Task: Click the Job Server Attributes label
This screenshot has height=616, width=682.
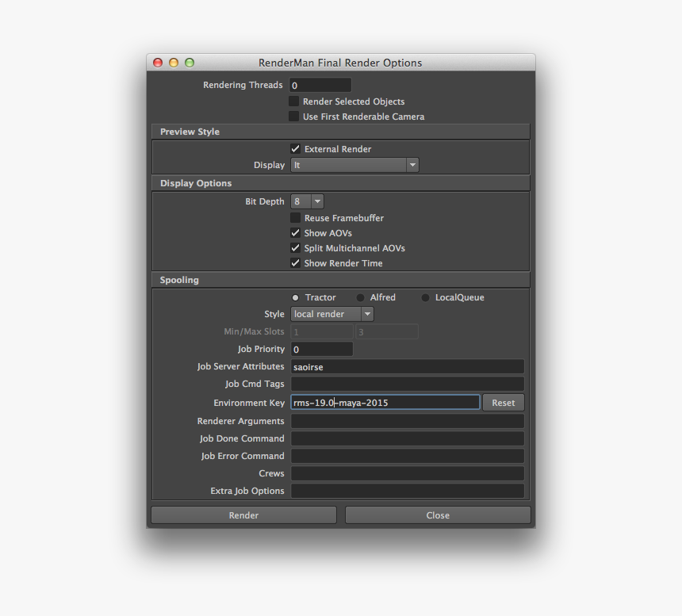Action: pyautogui.click(x=240, y=366)
